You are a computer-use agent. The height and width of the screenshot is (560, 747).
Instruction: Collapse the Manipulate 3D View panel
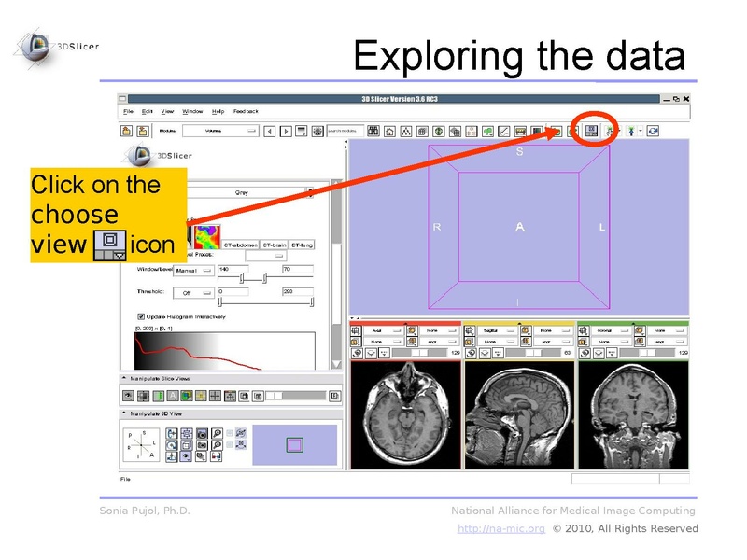click(x=123, y=413)
